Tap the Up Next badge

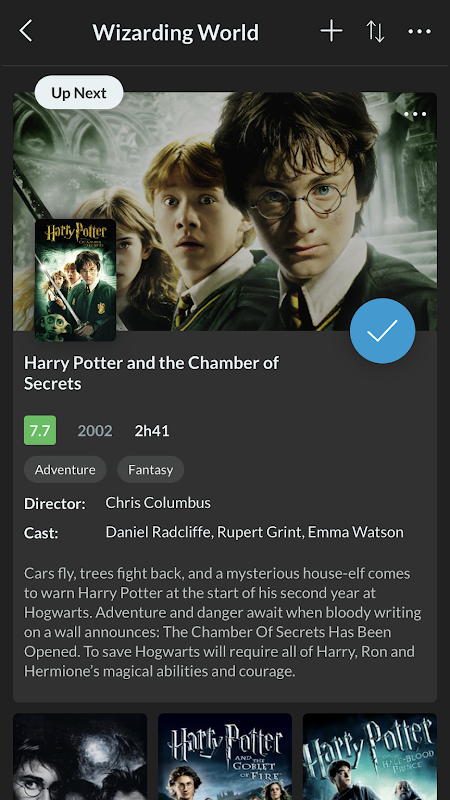(x=79, y=93)
